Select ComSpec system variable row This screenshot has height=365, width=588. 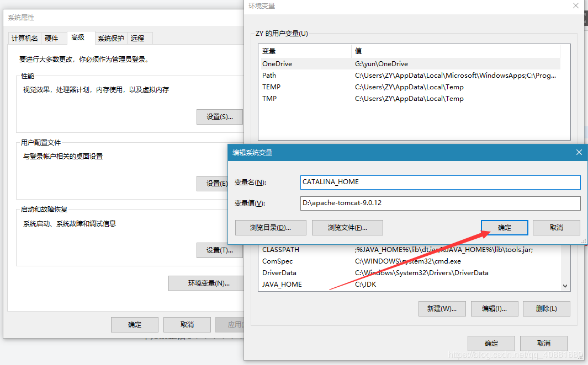coord(411,261)
